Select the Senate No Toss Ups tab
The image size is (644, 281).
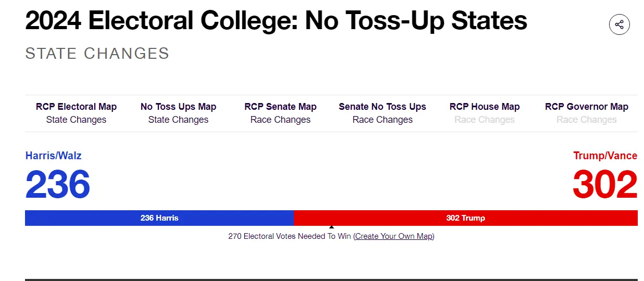382,107
